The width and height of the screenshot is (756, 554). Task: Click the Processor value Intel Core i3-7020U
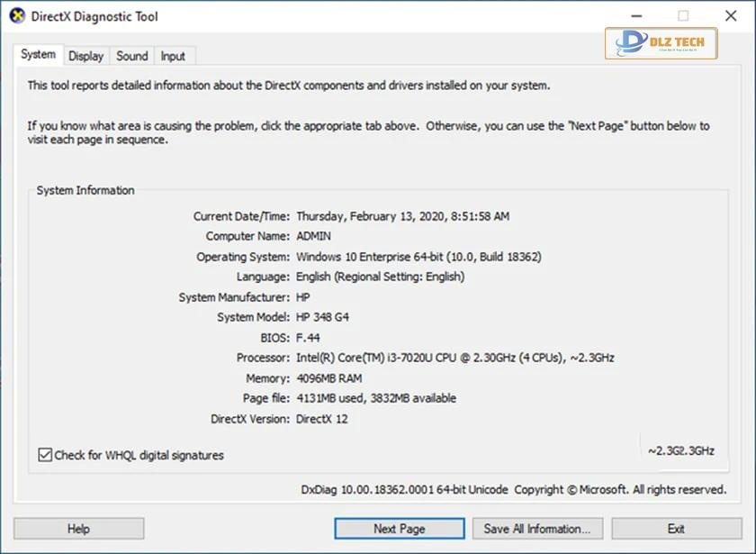coord(454,358)
